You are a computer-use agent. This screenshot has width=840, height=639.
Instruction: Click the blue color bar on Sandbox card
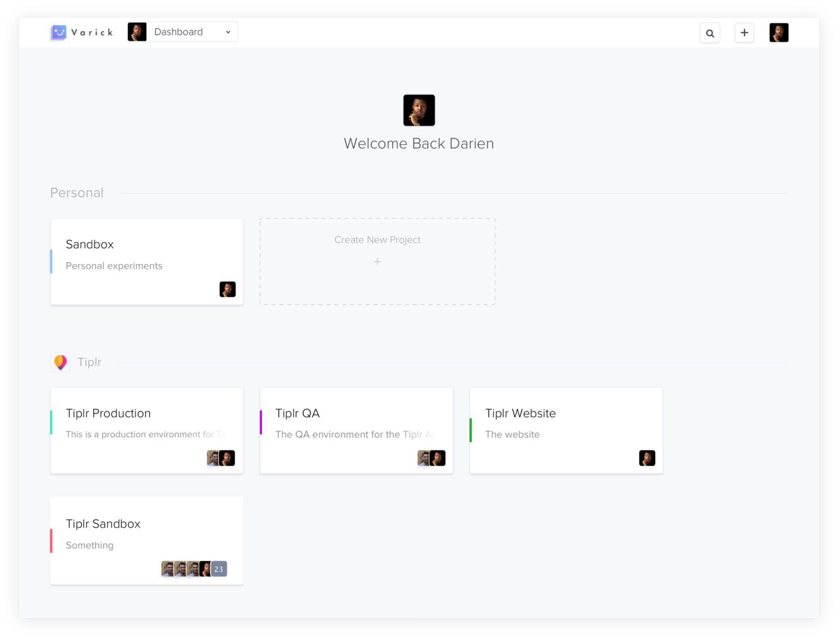tap(51, 261)
